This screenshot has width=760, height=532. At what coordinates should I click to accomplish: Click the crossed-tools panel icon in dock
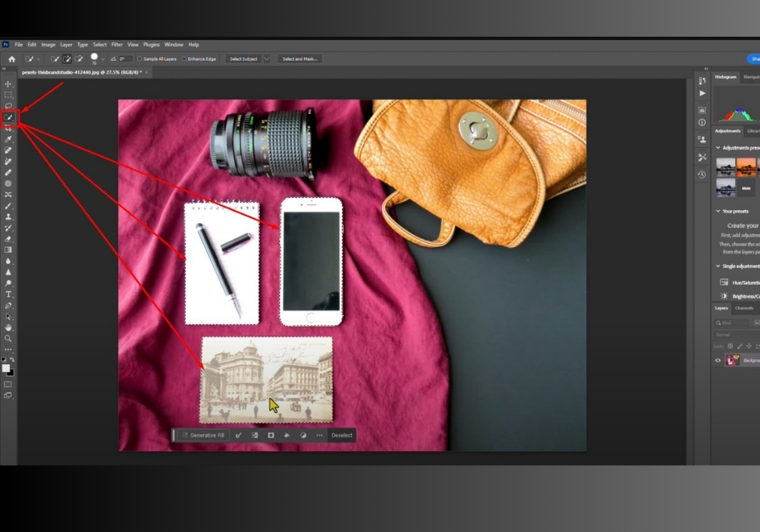click(701, 157)
